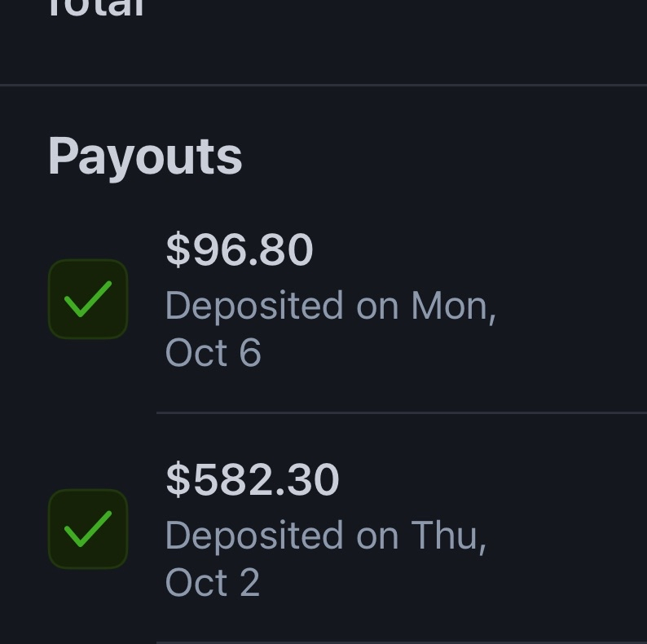This screenshot has height=644, width=647.
Task: Tap the "Deposited on Thu," status line
Action: point(325,536)
